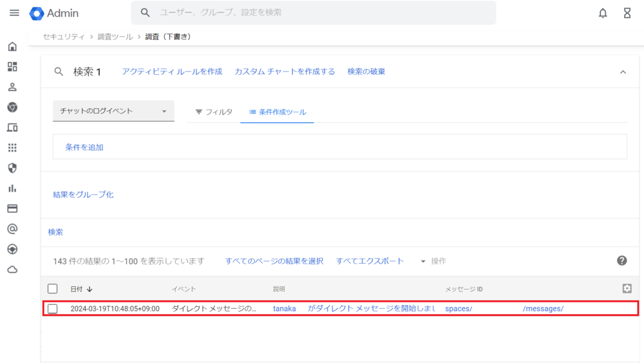The height and width of the screenshot is (363, 644).
Task: Switch to the フィルタ tab
Action: tap(214, 112)
